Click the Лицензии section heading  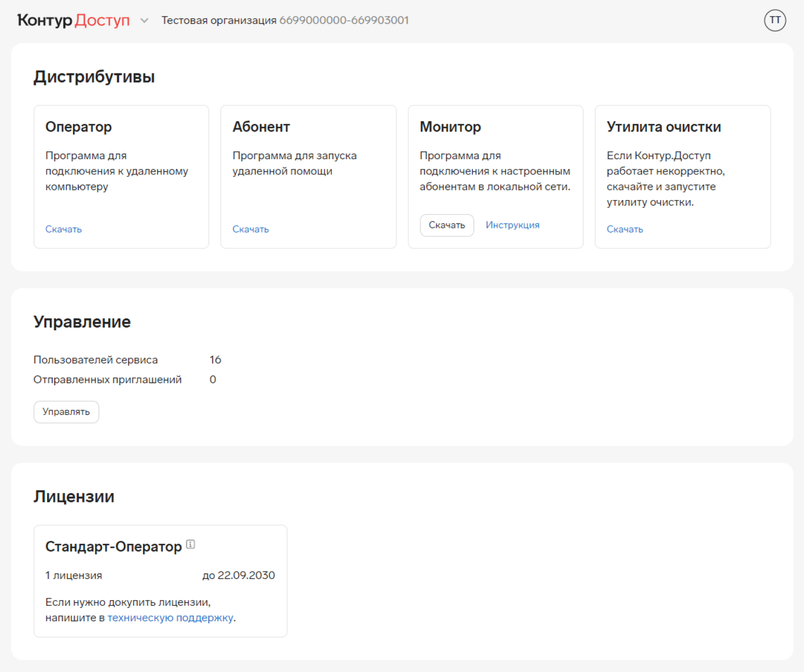point(74,496)
